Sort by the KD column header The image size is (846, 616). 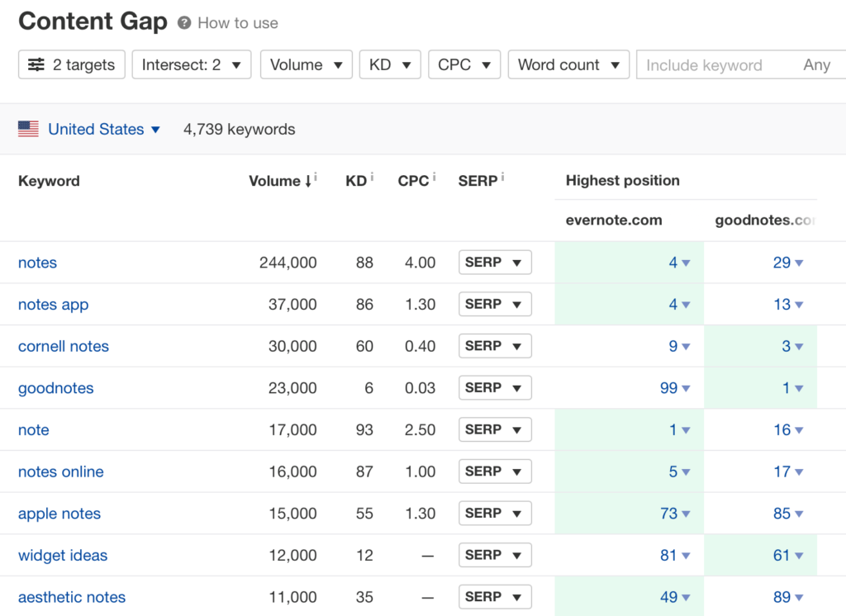tap(356, 181)
